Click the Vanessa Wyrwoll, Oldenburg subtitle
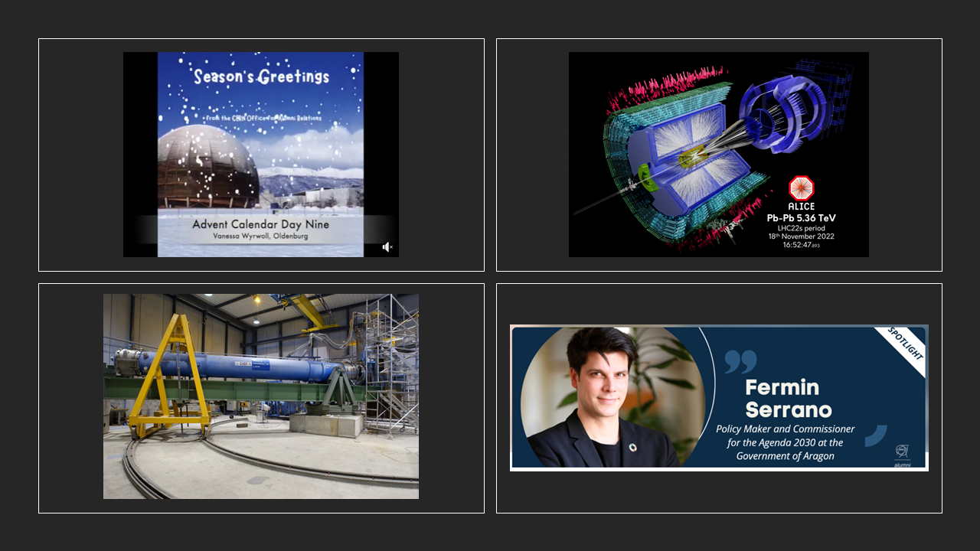This screenshot has height=551, width=980. click(260, 237)
